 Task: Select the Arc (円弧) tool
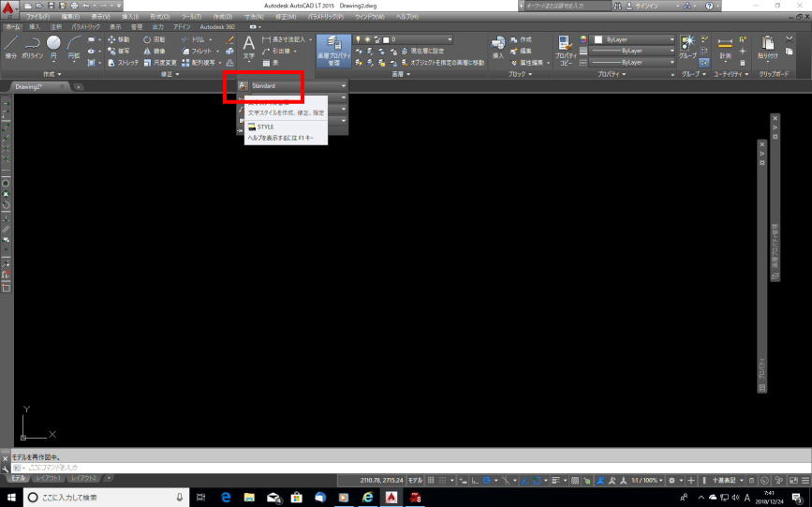pyautogui.click(x=74, y=47)
